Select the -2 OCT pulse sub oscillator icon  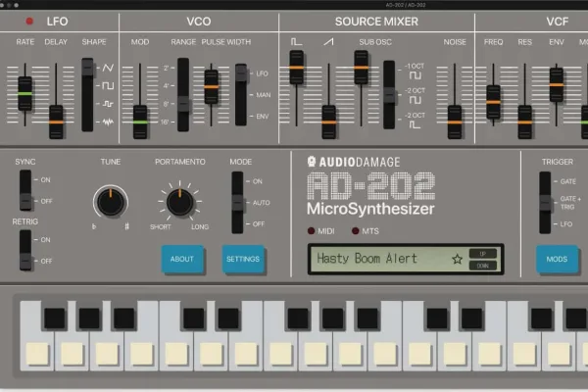[x=415, y=124]
